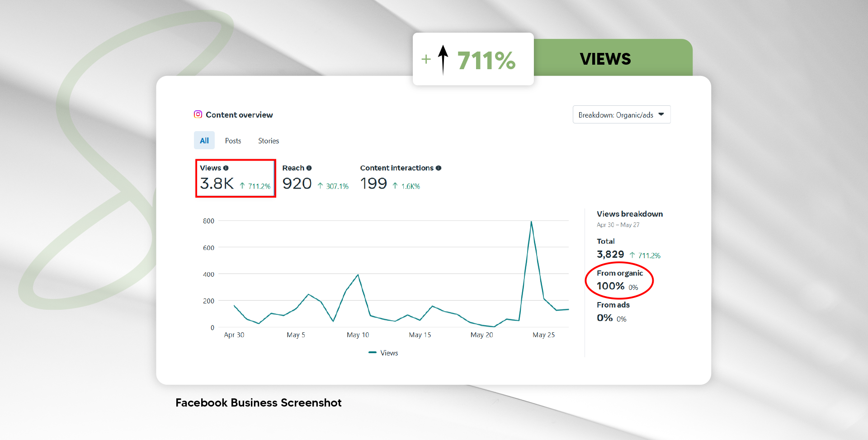Switch to the Posts tab
This screenshot has height=440, width=868.
233,141
